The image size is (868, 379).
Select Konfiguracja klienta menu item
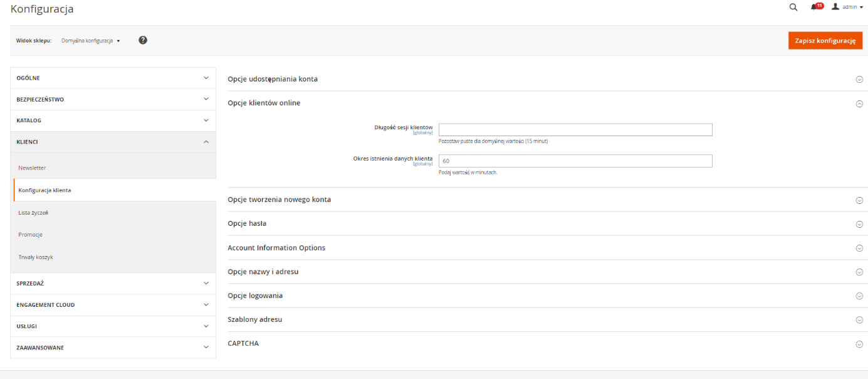(x=115, y=190)
